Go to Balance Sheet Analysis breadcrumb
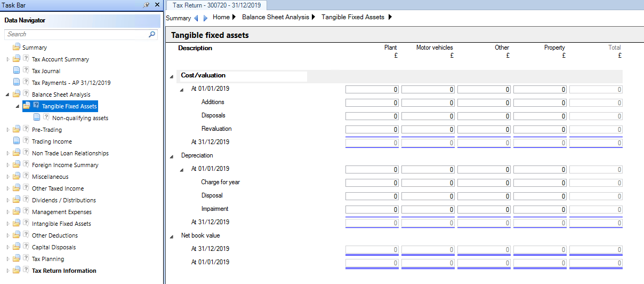This screenshot has width=644, height=284. point(276,17)
